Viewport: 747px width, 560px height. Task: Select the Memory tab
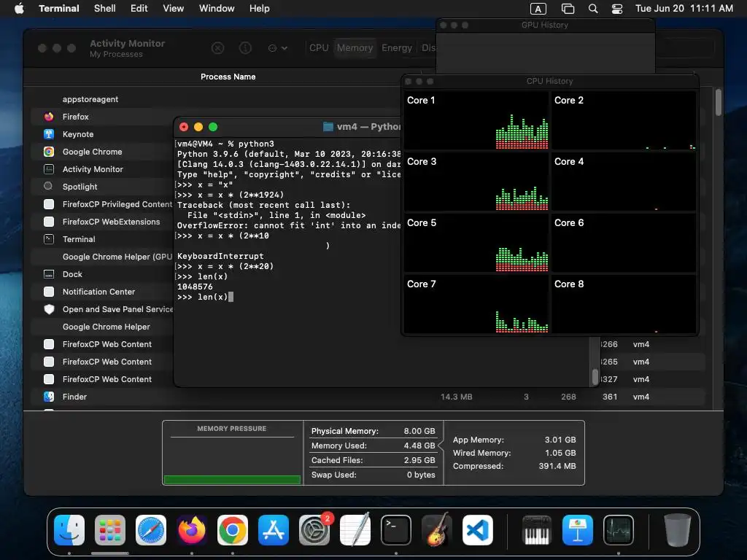[355, 47]
